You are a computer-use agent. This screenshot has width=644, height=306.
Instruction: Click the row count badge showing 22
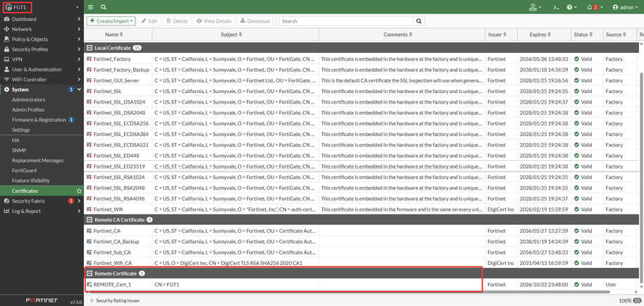(x=637, y=300)
